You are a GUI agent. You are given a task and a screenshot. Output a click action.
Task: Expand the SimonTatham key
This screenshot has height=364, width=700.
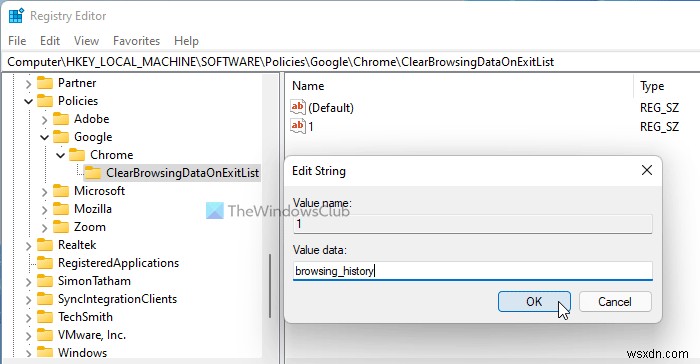click(28, 282)
